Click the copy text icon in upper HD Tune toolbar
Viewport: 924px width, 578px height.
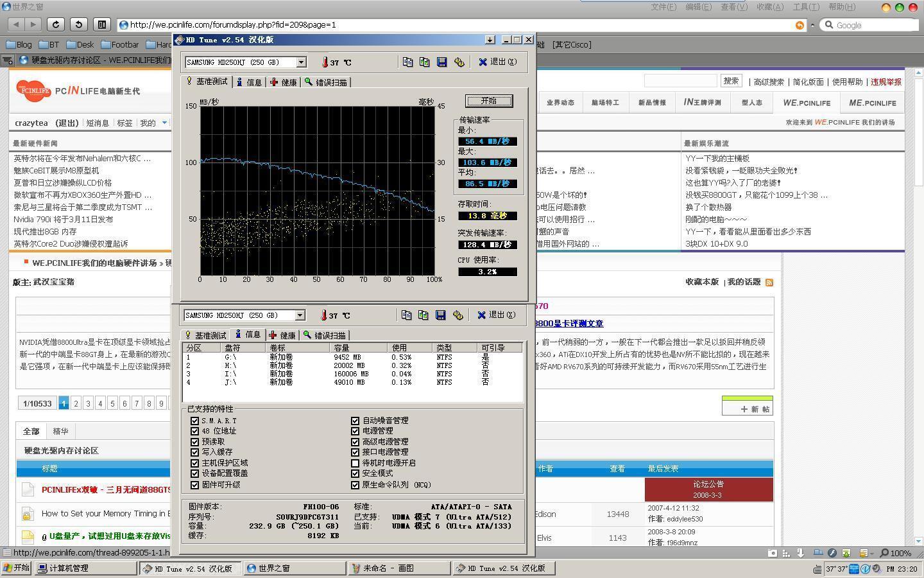(x=407, y=62)
